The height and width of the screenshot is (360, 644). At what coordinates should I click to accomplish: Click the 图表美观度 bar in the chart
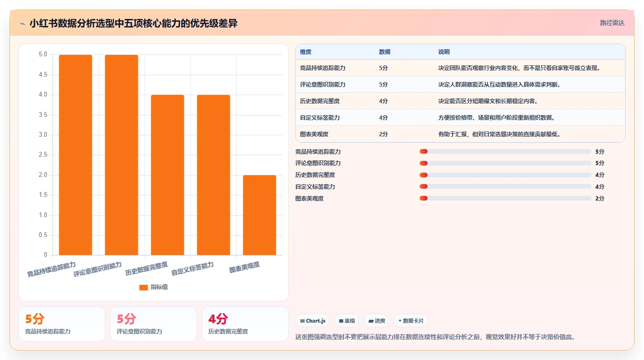click(259, 215)
